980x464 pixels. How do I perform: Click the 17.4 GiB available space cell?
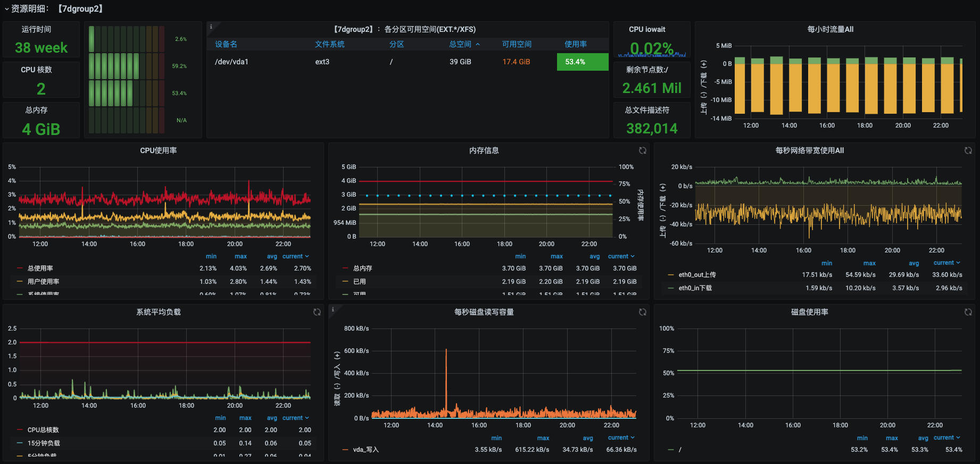(x=516, y=62)
